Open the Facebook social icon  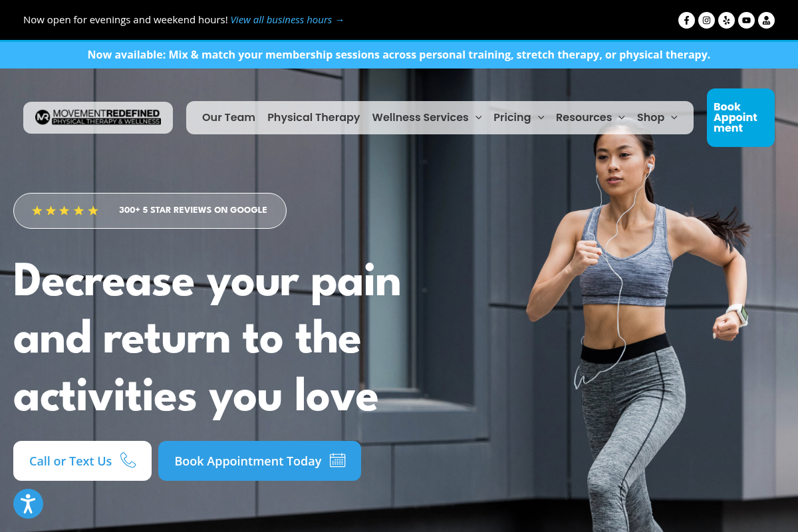(687, 20)
